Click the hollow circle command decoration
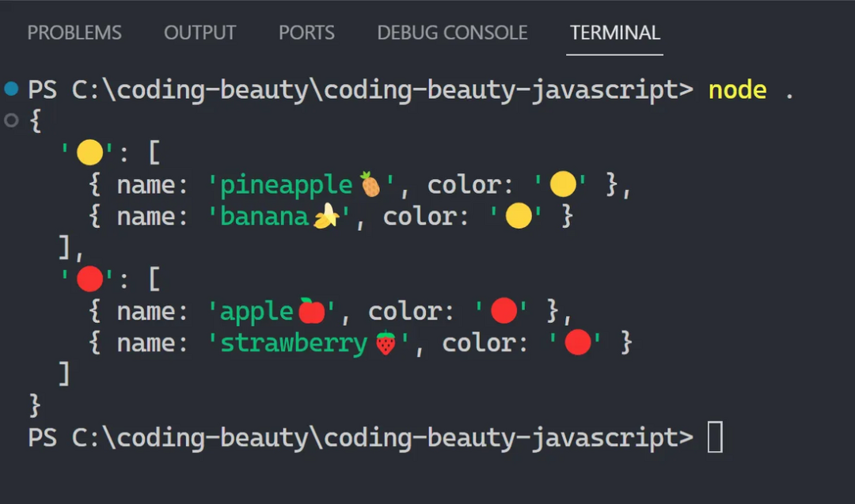Viewport: 855px width, 504px height. [11, 120]
